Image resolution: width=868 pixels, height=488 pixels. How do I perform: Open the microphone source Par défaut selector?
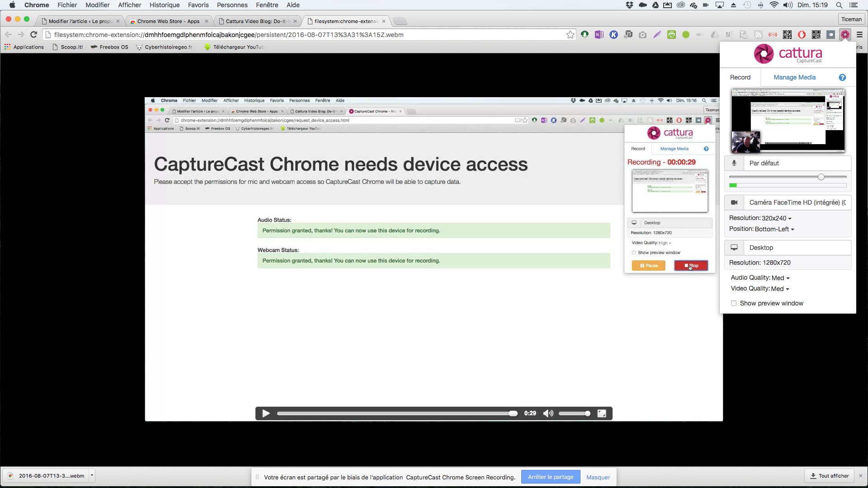[x=797, y=163]
